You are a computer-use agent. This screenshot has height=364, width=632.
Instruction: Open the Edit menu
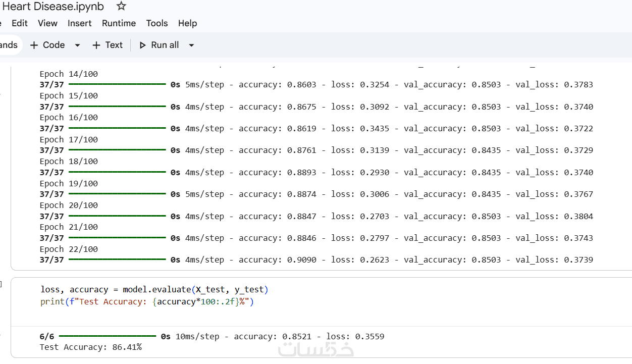click(20, 23)
